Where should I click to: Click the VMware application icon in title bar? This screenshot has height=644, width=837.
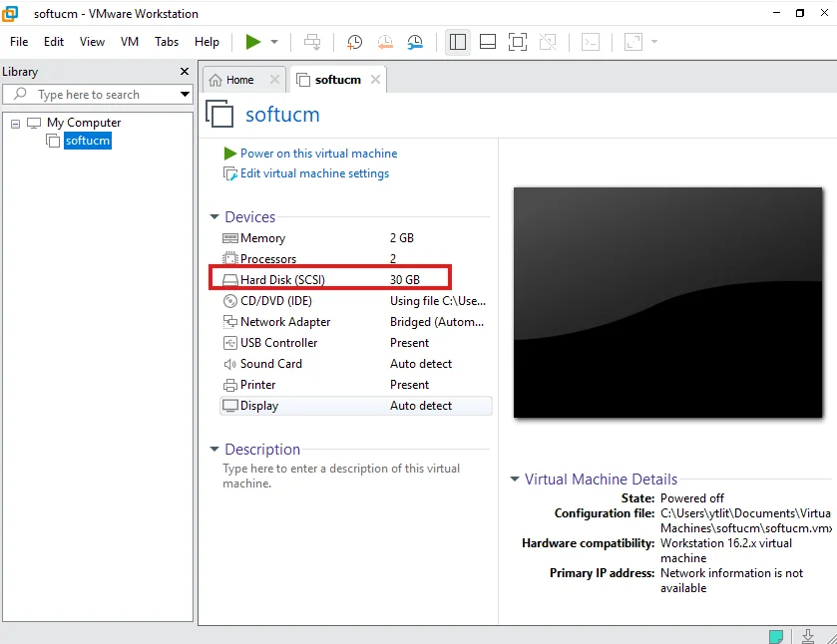point(10,13)
